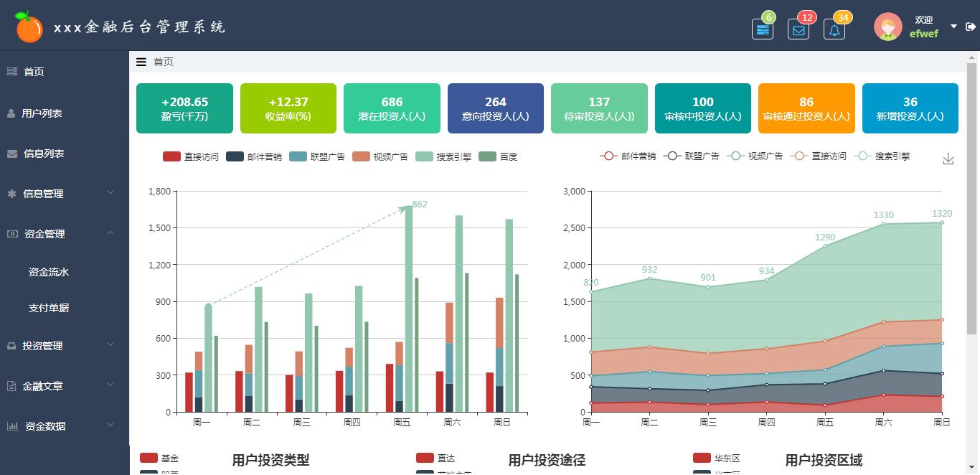Click the 100 审核中投资人 card

pyautogui.click(x=703, y=108)
